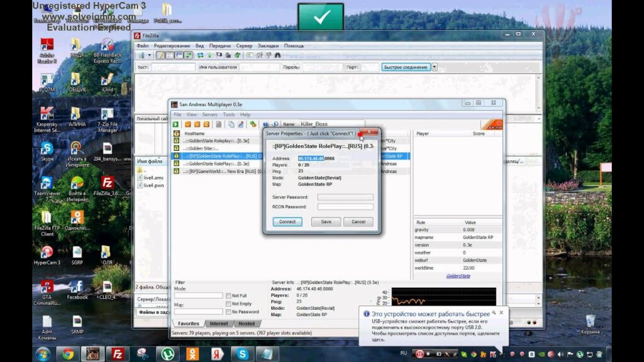Open SA-MP Tools menu
Screen dimensions: 644x362
click(x=228, y=114)
